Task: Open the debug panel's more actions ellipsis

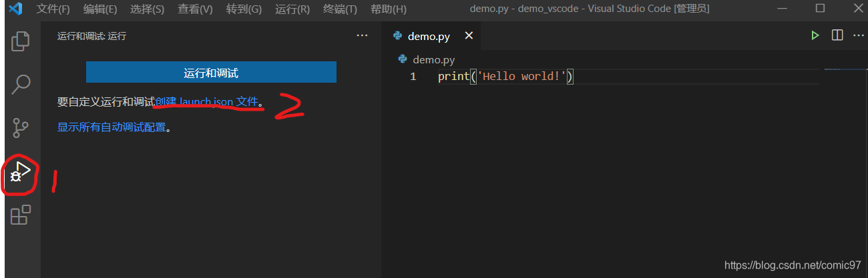Action: tap(362, 36)
